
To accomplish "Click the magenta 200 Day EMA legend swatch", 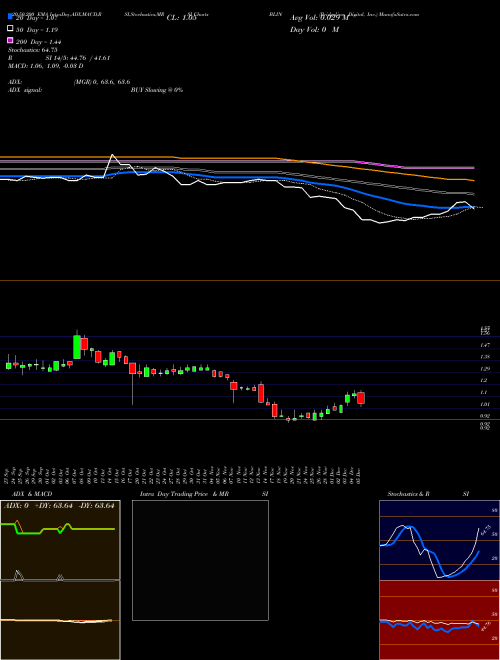I will [10, 40].
